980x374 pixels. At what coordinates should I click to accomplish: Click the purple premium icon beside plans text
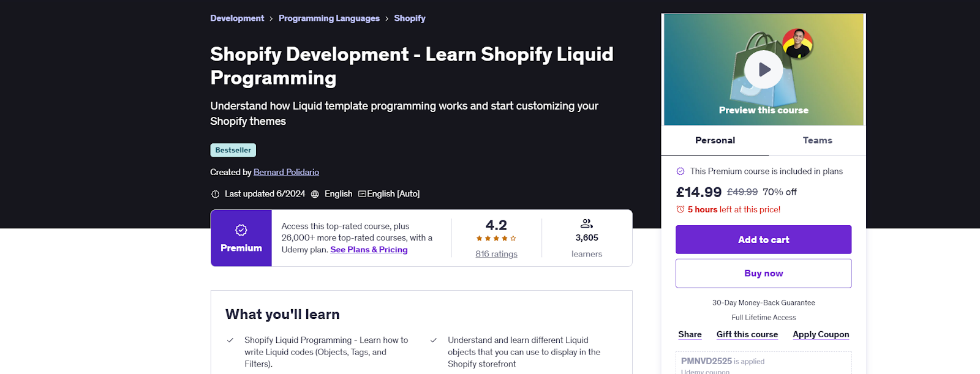pyautogui.click(x=680, y=171)
